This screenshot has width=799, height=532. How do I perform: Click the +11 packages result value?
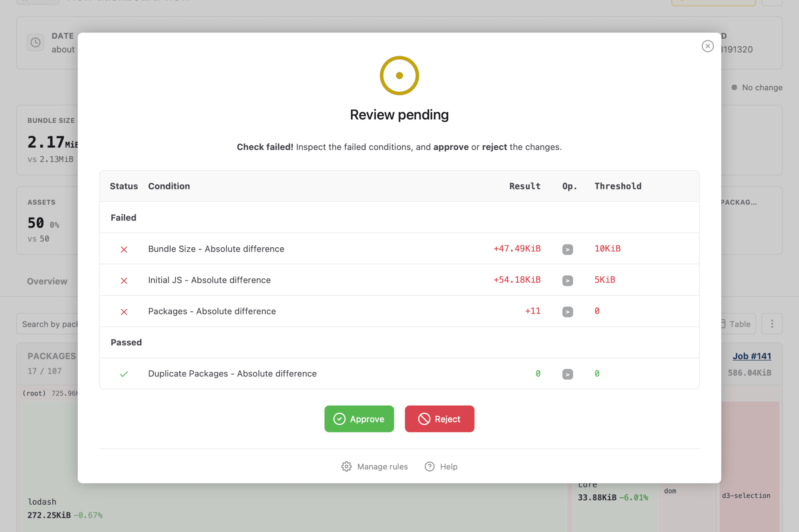point(532,311)
